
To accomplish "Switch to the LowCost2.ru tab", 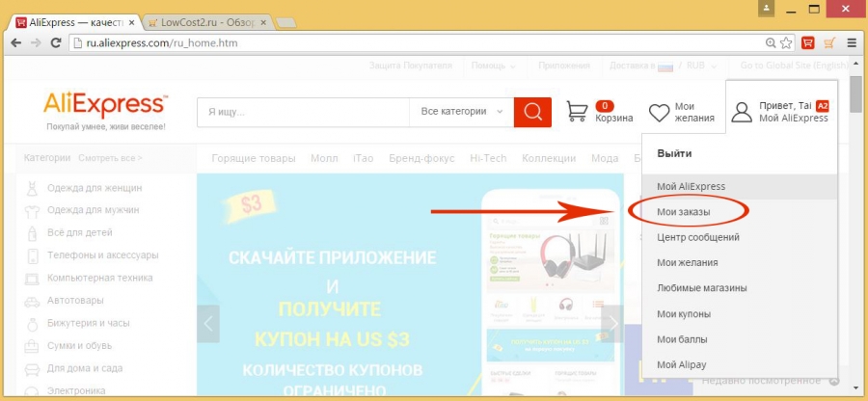I will 208,23.
